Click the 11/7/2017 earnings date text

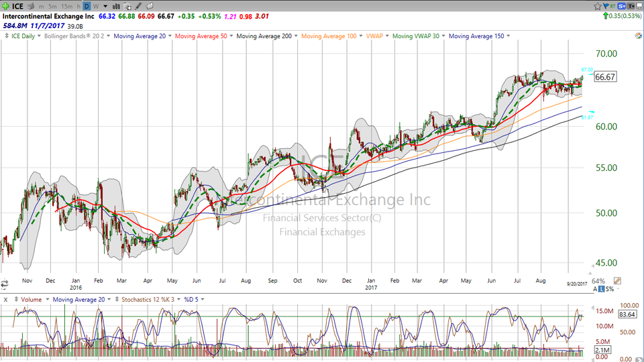48,26
